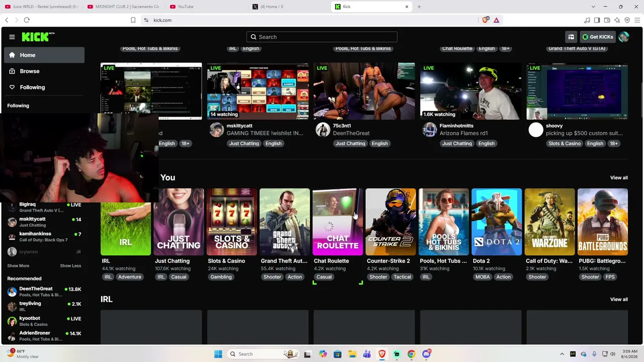Select Home in the Kick sidebar
The image size is (644, 362).
click(x=44, y=55)
